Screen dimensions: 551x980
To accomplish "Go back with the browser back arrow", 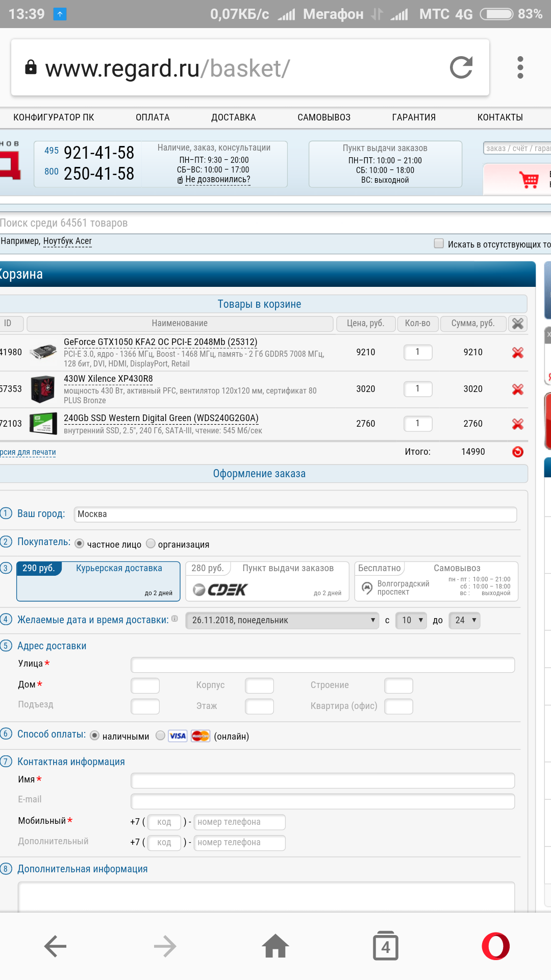I will tap(55, 946).
